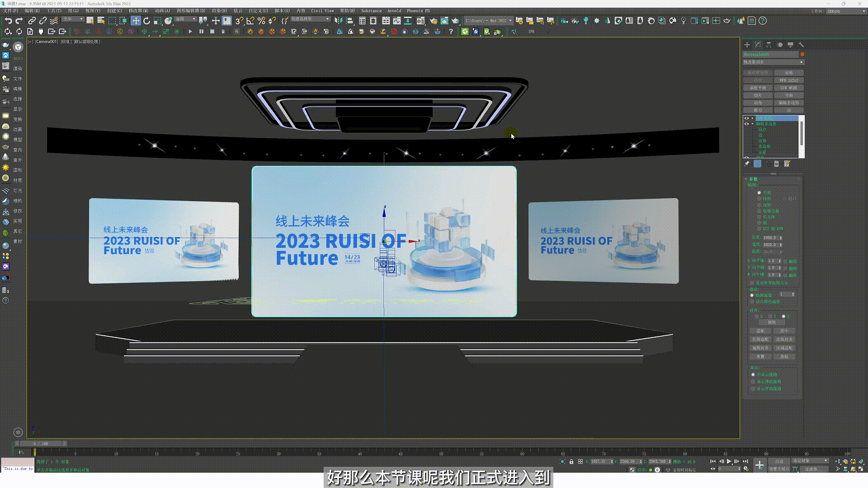Open the Utilities wrench panel tab

tap(801, 45)
